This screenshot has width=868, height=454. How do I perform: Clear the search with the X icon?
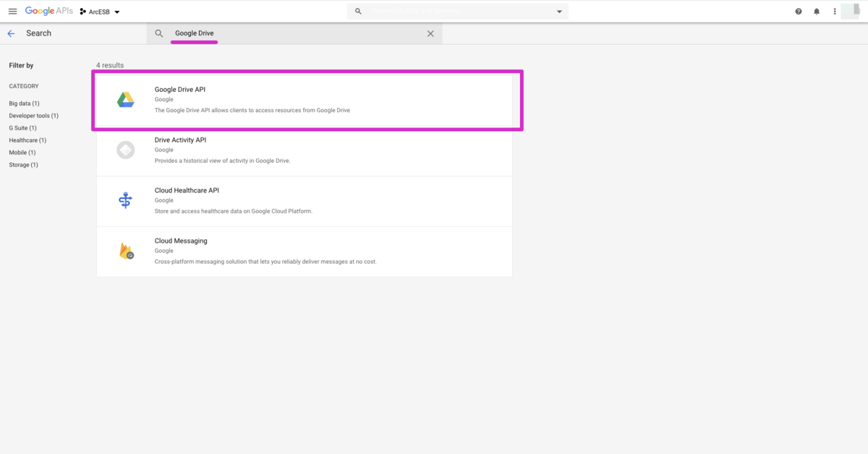click(x=430, y=33)
